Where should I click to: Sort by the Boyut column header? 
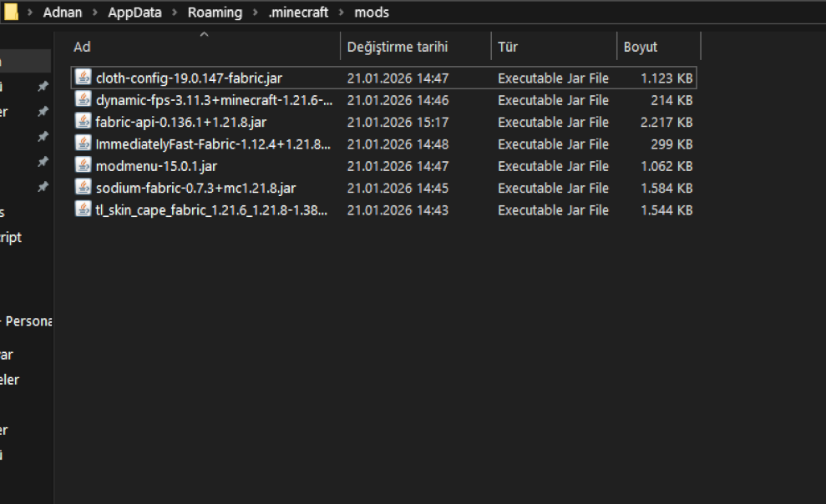point(658,47)
